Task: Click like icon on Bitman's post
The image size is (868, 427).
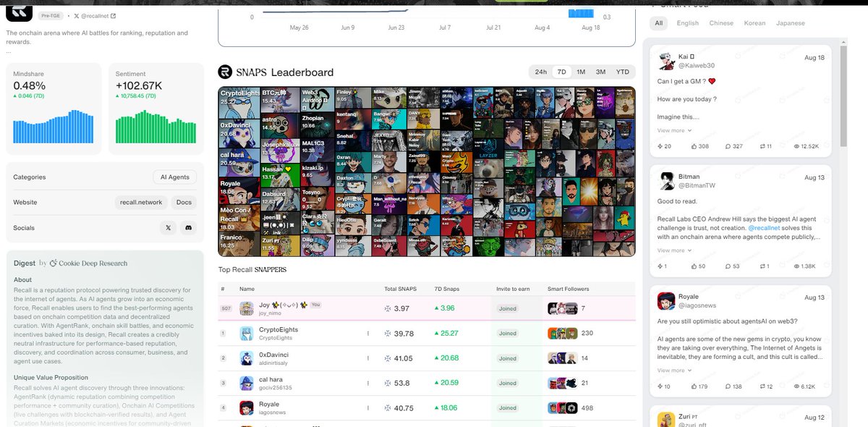Action: [694, 266]
